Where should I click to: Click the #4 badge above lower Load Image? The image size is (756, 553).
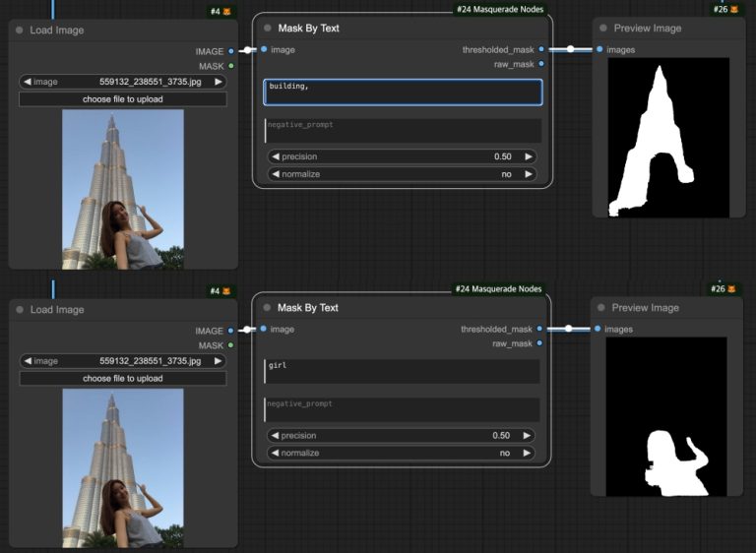220,290
